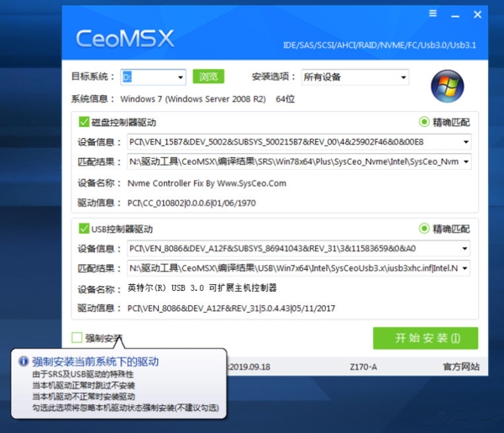Click tooltip title 强制安装当前系统下的驱动
The width and height of the screenshot is (504, 433).
95,362
